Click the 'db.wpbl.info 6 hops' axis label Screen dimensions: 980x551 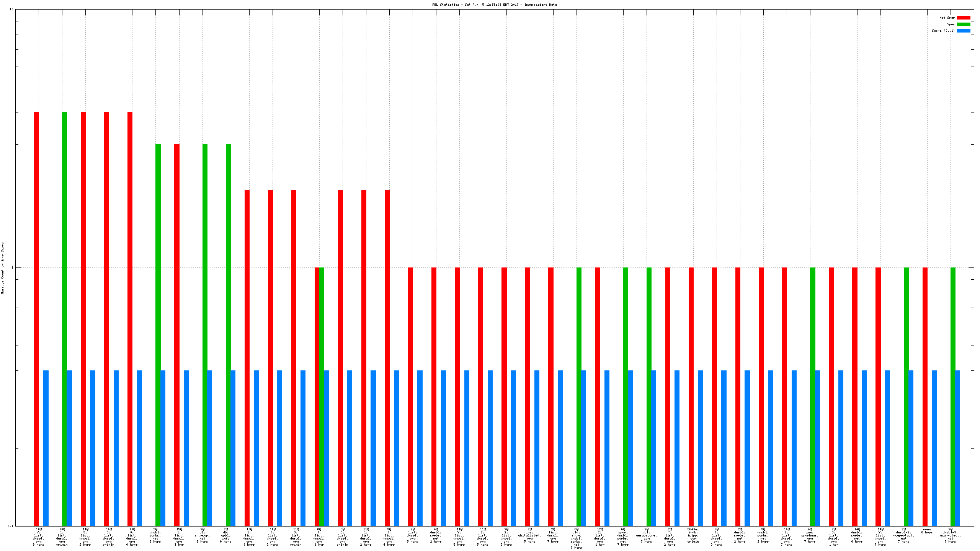[225, 535]
